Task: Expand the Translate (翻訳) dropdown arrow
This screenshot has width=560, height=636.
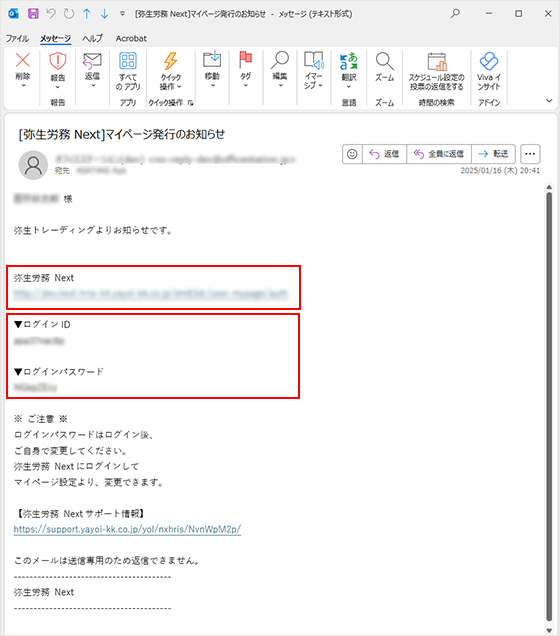Action: pos(348,87)
